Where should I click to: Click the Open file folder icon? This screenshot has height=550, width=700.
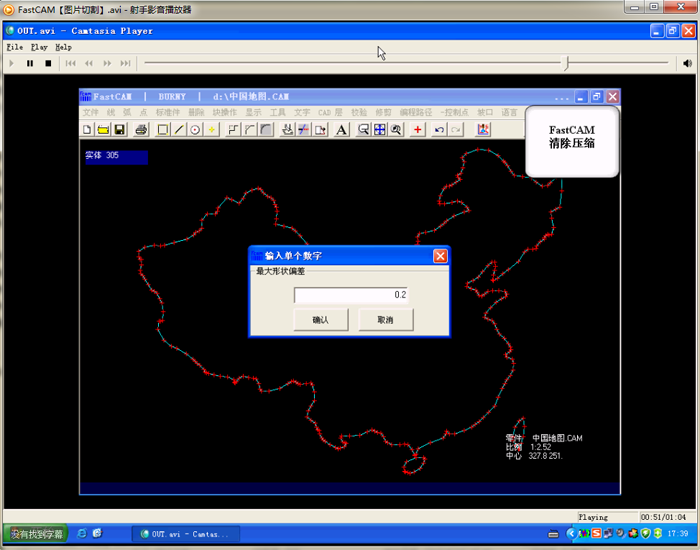click(x=103, y=129)
